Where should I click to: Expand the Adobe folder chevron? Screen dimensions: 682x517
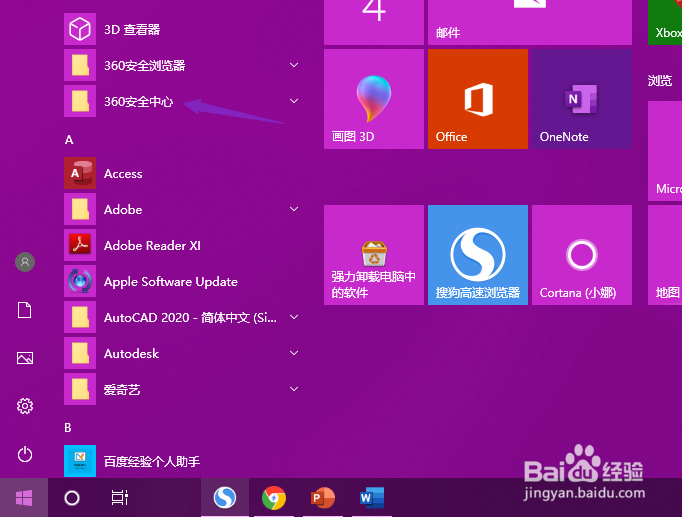pyautogui.click(x=294, y=209)
